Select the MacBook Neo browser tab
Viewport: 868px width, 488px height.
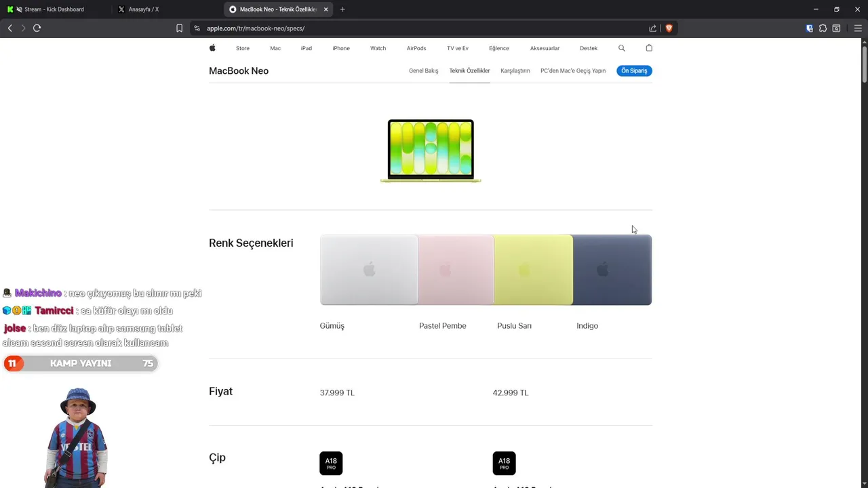[x=278, y=9]
